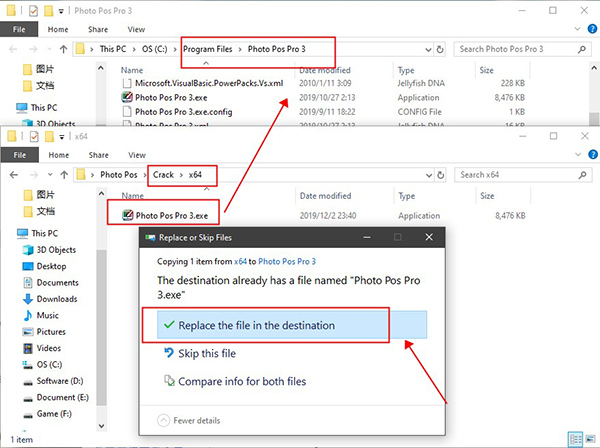Open File tab in x64 window

coord(20,155)
